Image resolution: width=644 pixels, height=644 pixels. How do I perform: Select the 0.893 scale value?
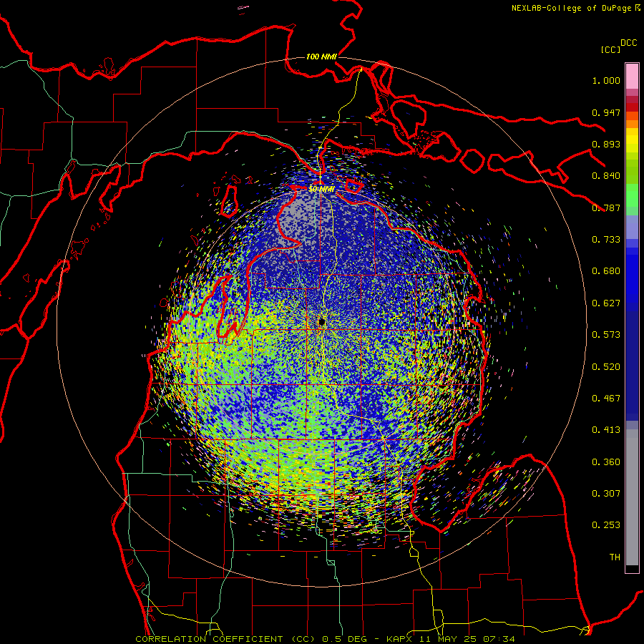pos(606,144)
